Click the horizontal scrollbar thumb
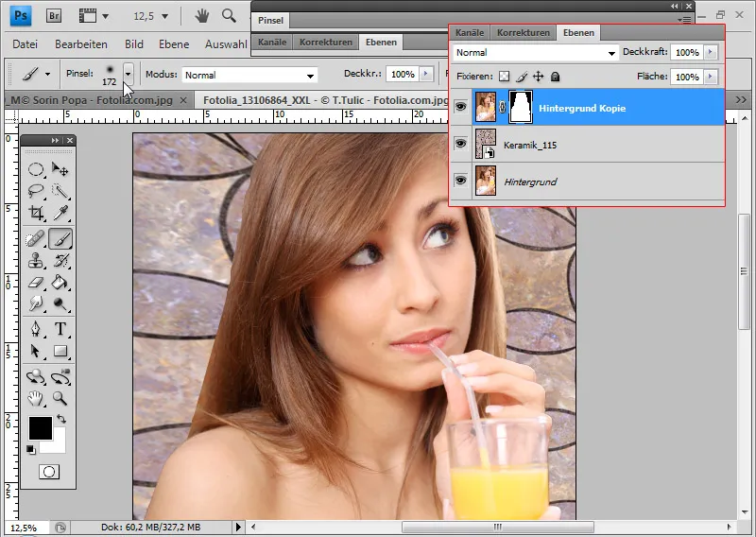This screenshot has height=537, width=756. pos(498,527)
